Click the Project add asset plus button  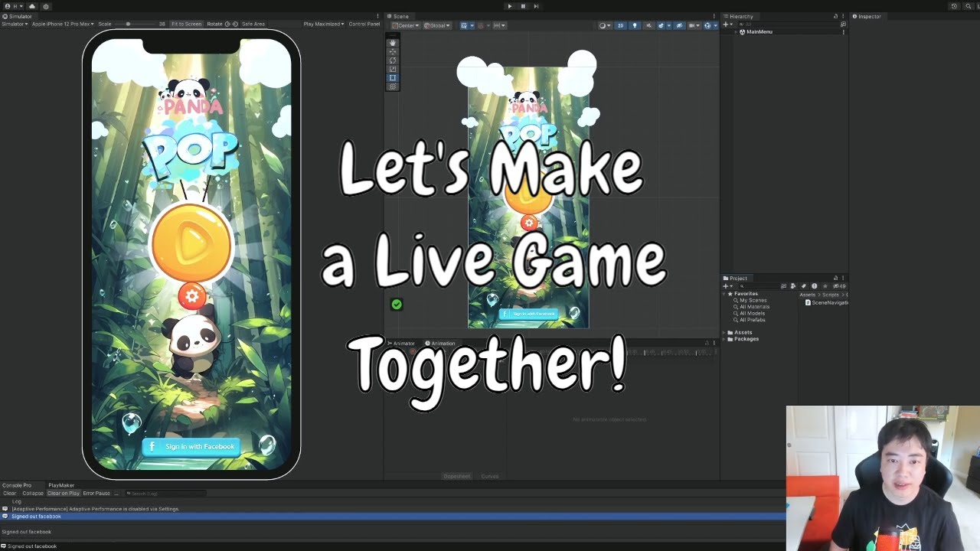[x=726, y=286]
